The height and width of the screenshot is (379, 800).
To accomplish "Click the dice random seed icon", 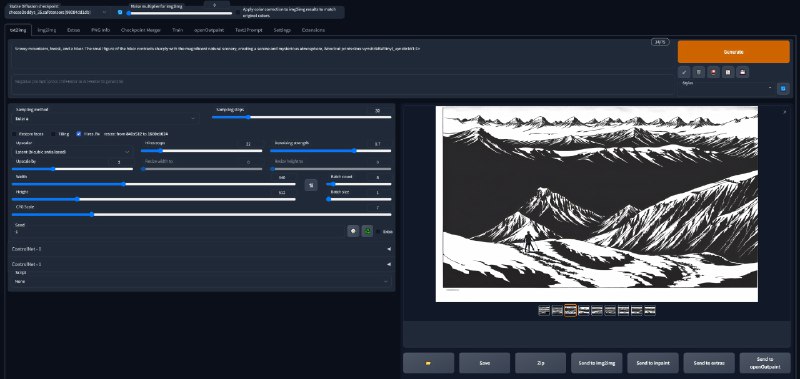I will (x=353, y=231).
